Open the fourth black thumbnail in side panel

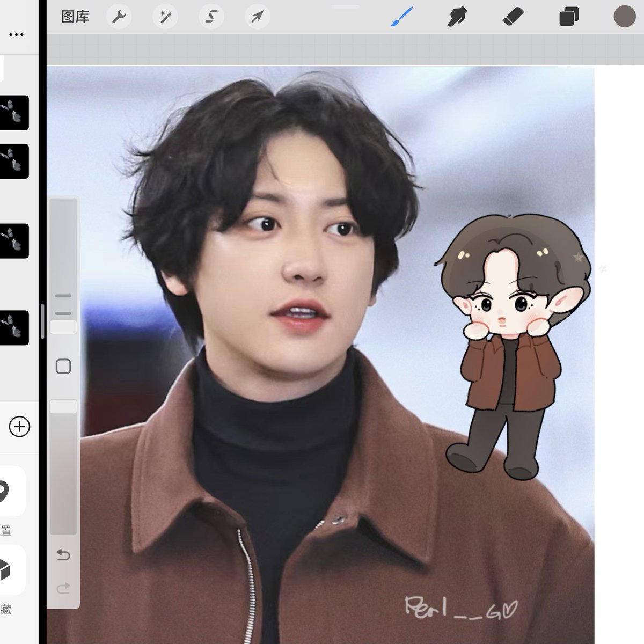(13, 327)
